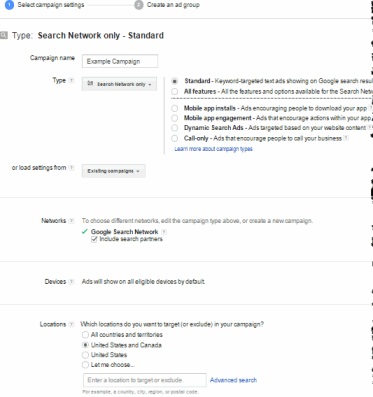Open Learn more about campaign types link
The image size is (373, 397).
[213, 149]
